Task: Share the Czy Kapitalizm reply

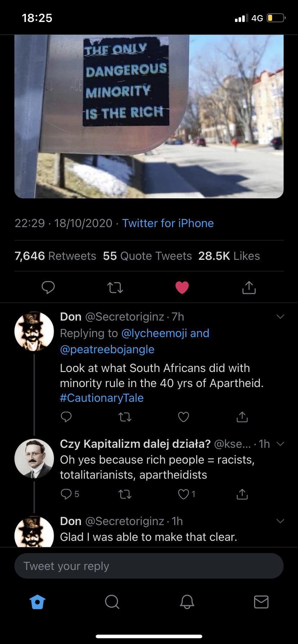Action: tap(242, 494)
